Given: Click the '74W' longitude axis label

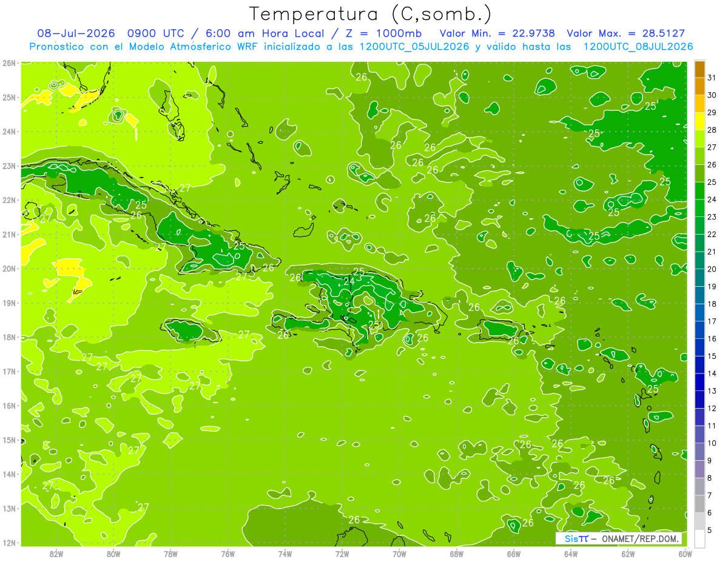Looking at the screenshot, I should tap(285, 554).
